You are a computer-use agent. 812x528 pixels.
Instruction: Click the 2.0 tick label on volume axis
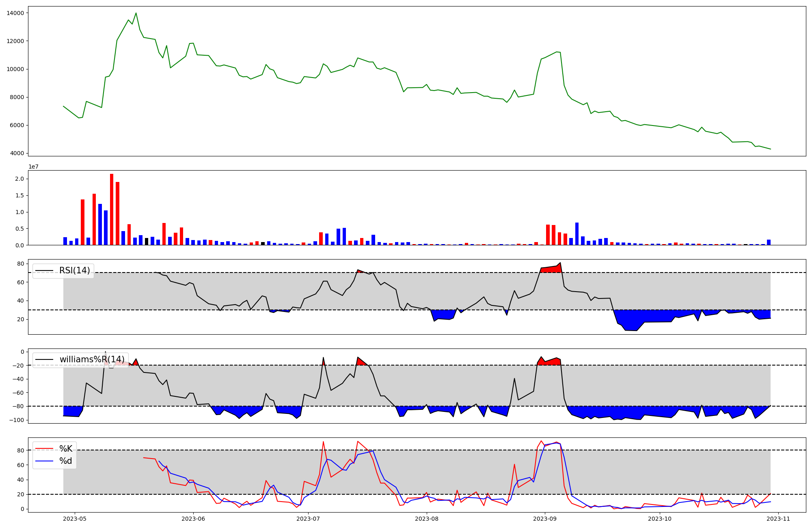pos(19,179)
